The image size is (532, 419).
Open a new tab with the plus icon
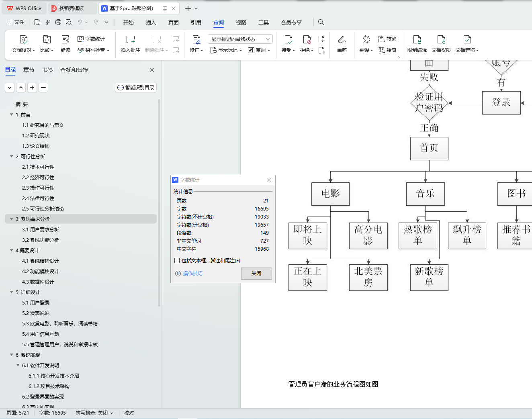(188, 8)
